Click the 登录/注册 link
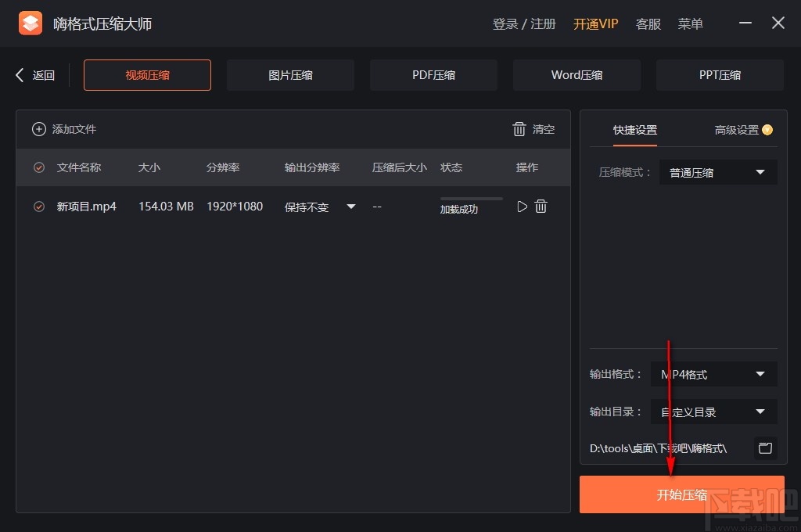801x532 pixels. pyautogui.click(x=523, y=23)
